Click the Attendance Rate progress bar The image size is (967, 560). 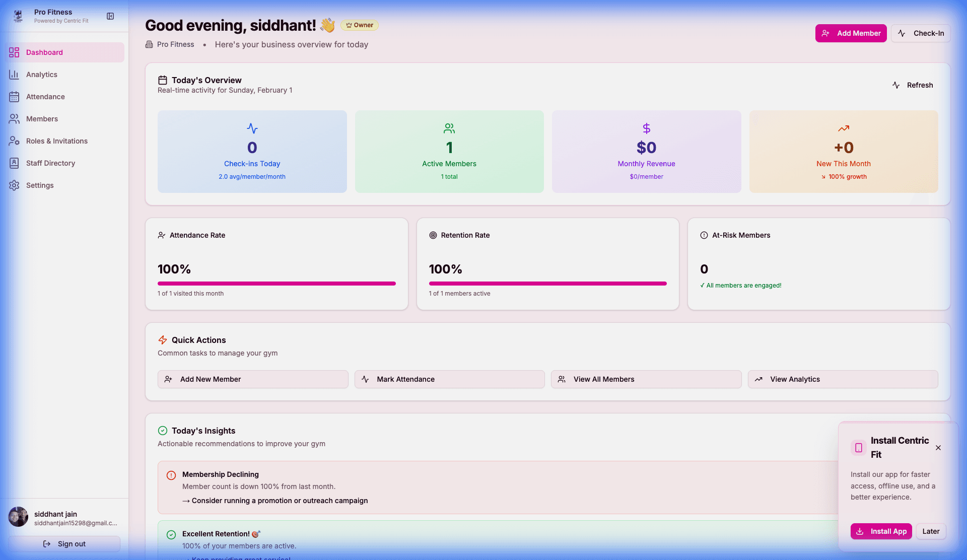(276, 284)
